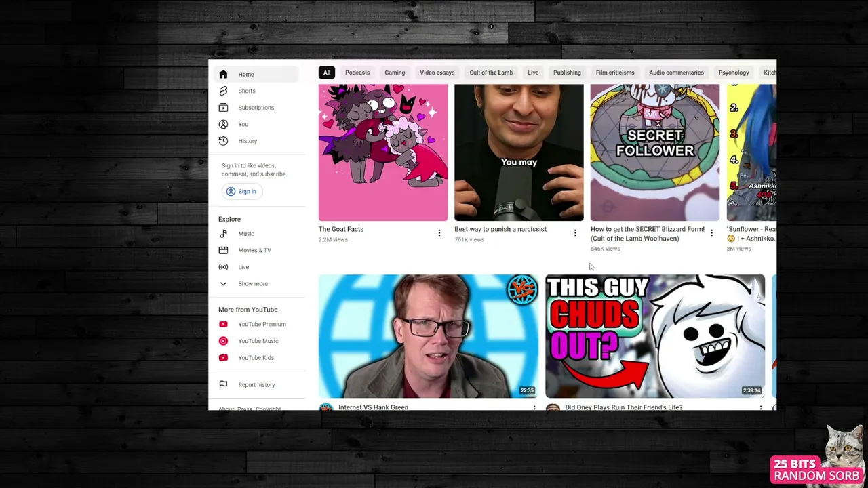
Task: Click the Home icon in the sidebar
Action: pyautogui.click(x=223, y=74)
